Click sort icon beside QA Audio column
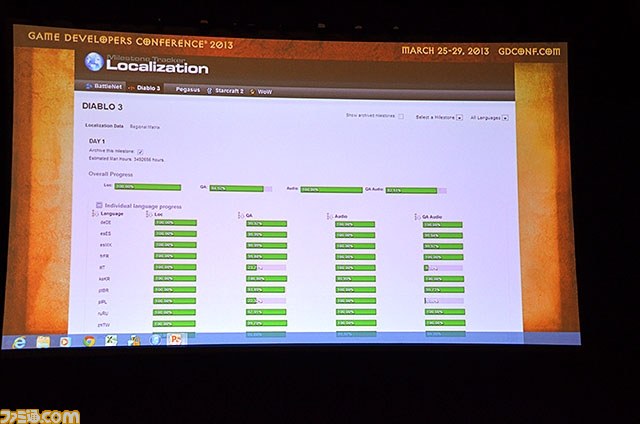Image resolution: width=640 pixels, height=424 pixels. (x=417, y=217)
